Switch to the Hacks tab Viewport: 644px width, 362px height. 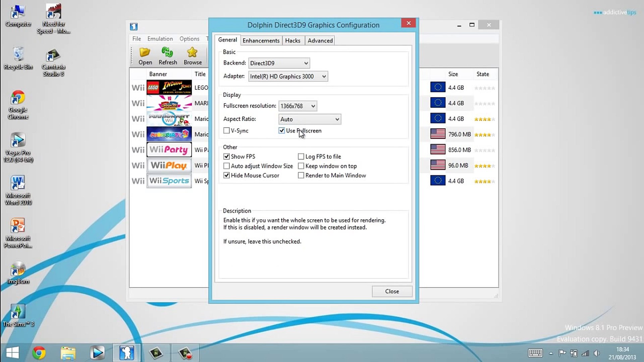click(292, 41)
